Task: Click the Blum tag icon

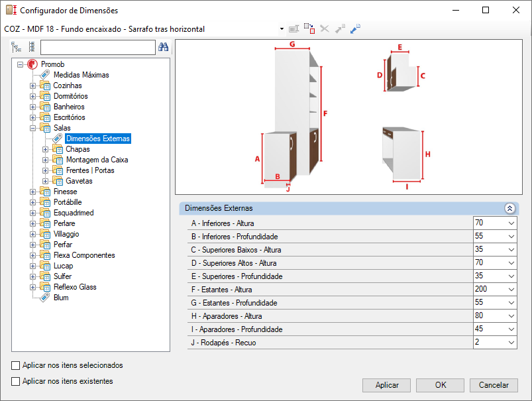Action: [x=45, y=298]
